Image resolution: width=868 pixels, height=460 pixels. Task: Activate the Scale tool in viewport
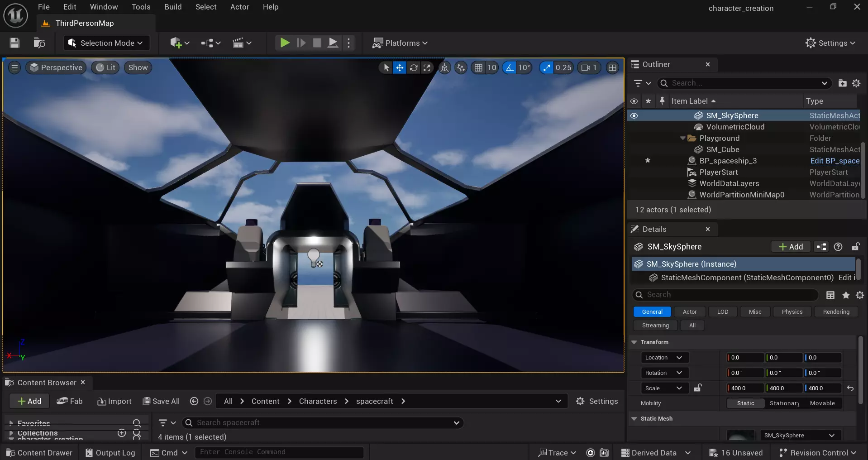tap(427, 67)
